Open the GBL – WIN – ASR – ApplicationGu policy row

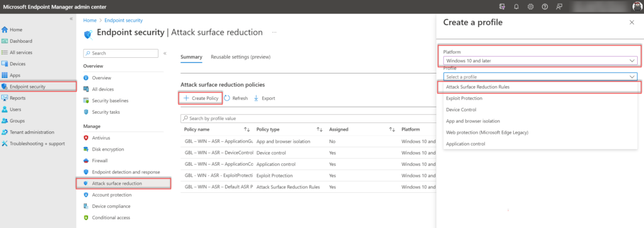coord(308,141)
